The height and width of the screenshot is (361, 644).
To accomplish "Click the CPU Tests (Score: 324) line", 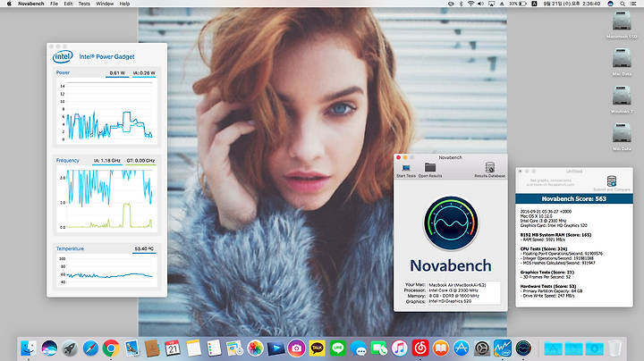I will (x=544, y=249).
